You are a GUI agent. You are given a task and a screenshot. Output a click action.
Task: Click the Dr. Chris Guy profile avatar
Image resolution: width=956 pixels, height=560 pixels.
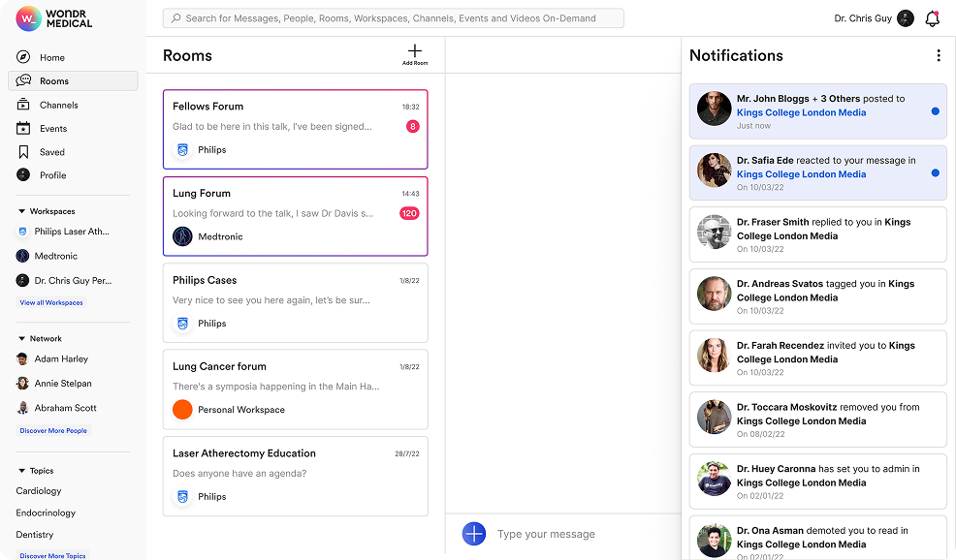(x=906, y=18)
